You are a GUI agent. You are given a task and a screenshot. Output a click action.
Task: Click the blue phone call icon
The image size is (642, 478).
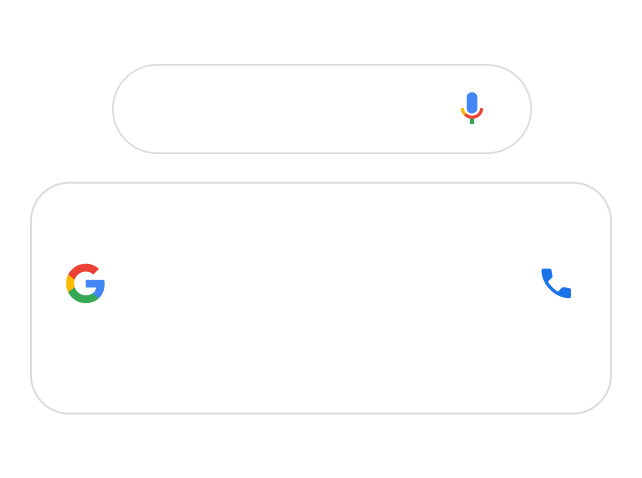pyautogui.click(x=556, y=283)
